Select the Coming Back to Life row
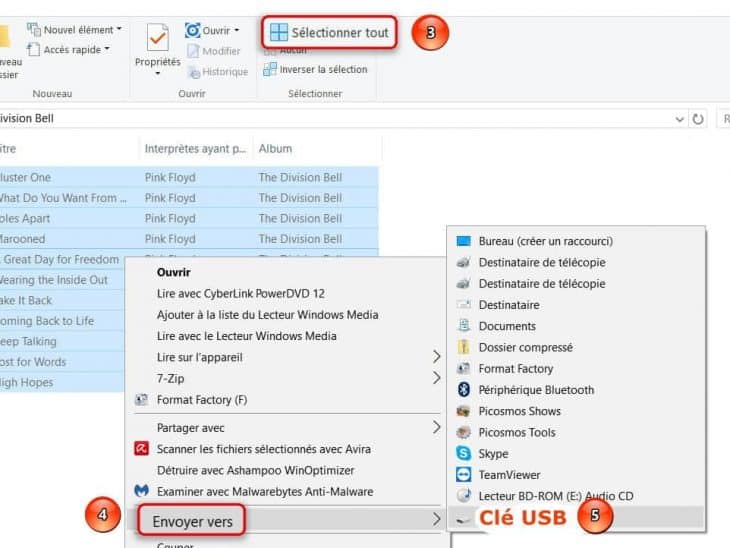Screen dimensions: 730x548 (63, 321)
